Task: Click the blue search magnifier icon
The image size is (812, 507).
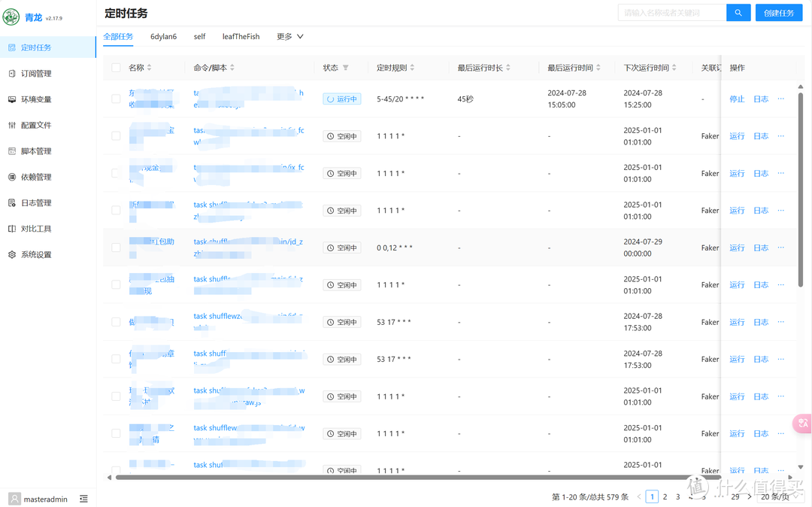Action: coord(738,13)
